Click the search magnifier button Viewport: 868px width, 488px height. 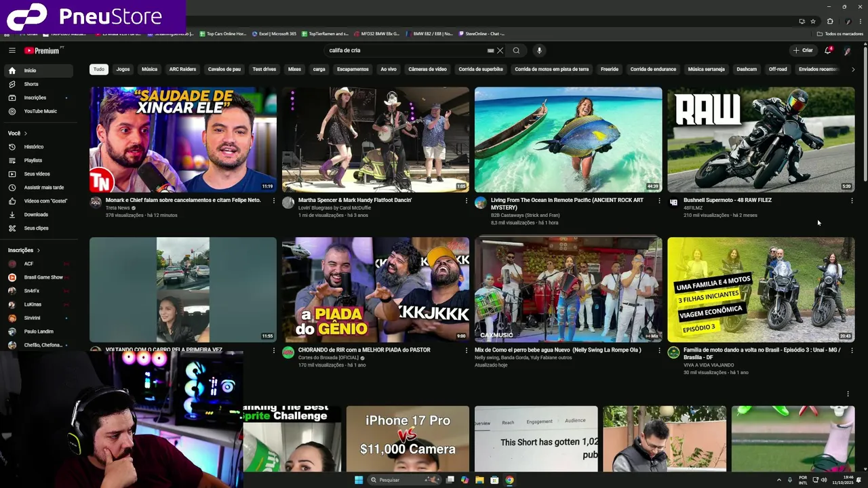pyautogui.click(x=516, y=50)
